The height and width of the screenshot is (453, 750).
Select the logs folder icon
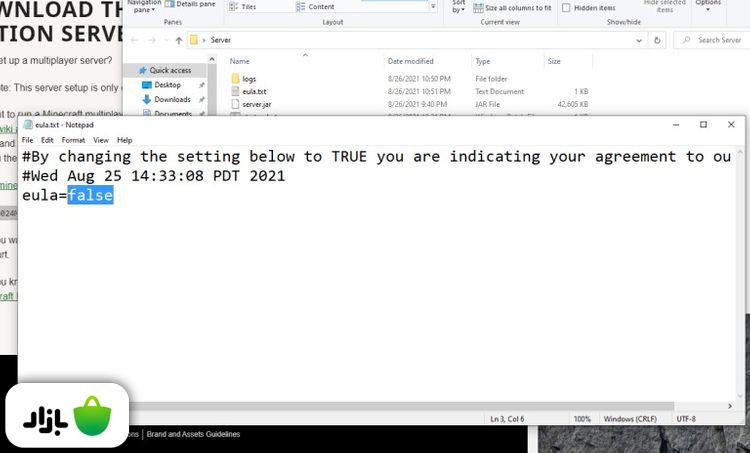coord(235,78)
